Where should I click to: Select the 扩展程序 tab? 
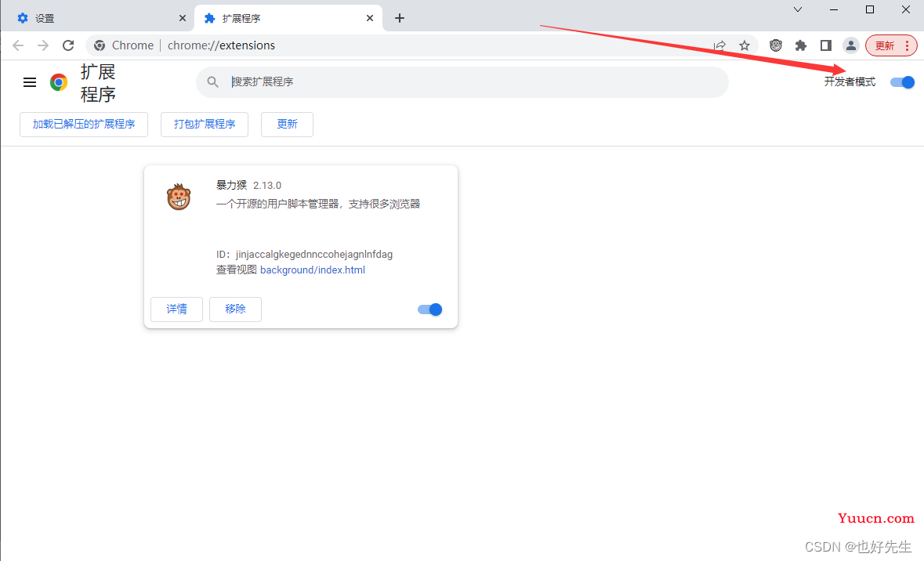[x=288, y=18]
